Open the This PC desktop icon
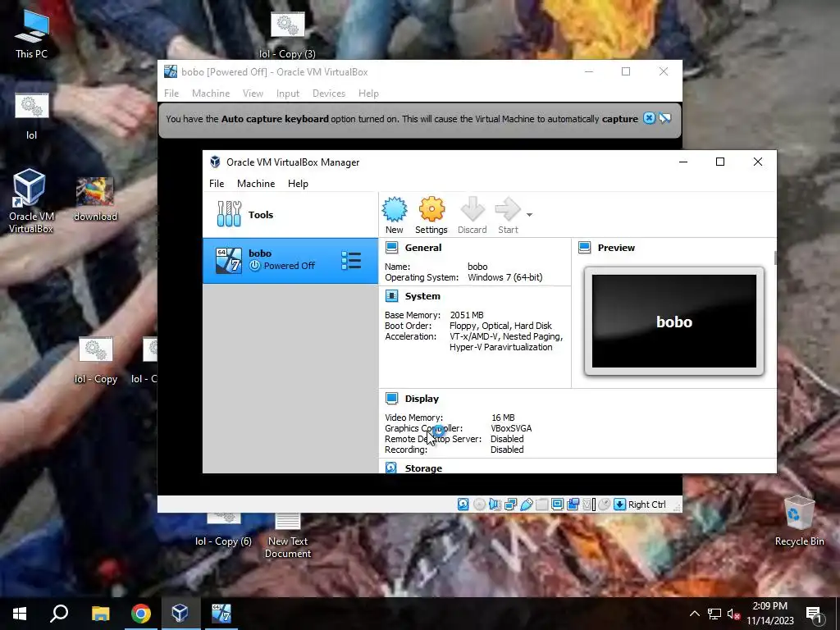840x630 pixels. [x=32, y=34]
